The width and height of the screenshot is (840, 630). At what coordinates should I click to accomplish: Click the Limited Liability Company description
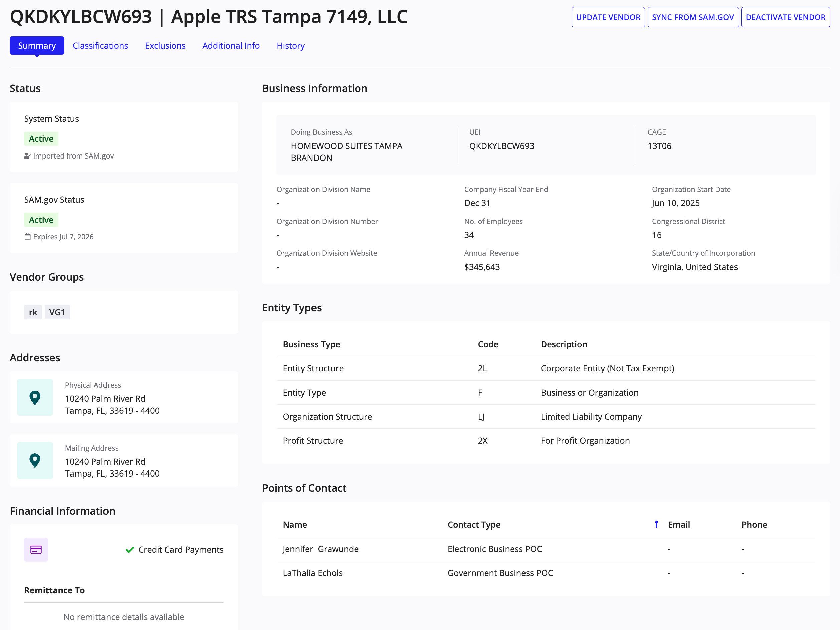[591, 417]
